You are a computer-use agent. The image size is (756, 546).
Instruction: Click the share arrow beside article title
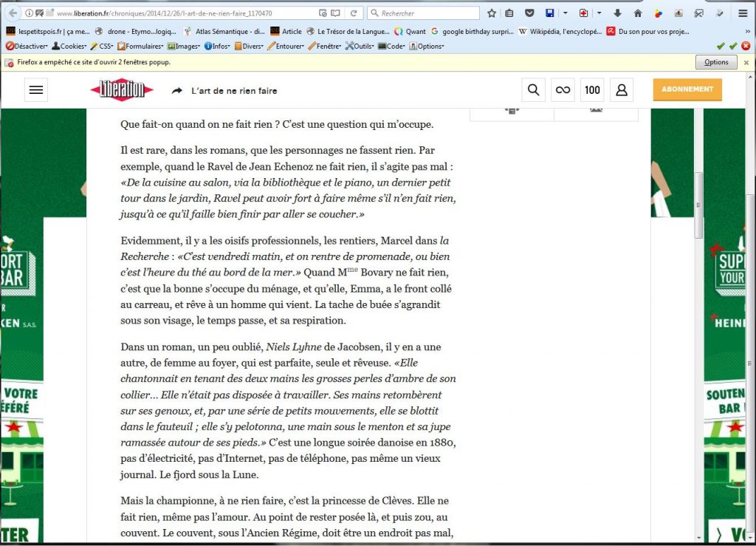(x=177, y=91)
